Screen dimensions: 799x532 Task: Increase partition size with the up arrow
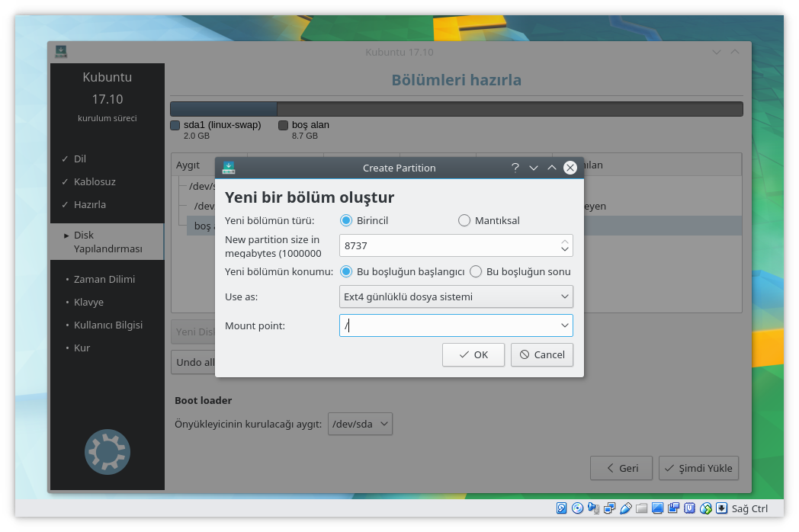(565, 242)
